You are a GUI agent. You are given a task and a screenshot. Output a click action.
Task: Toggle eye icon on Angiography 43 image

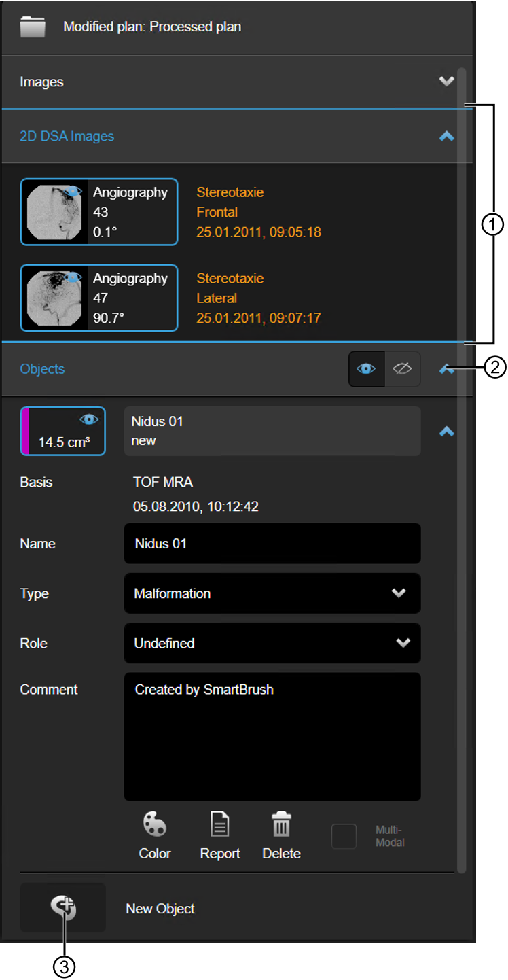pos(74,192)
